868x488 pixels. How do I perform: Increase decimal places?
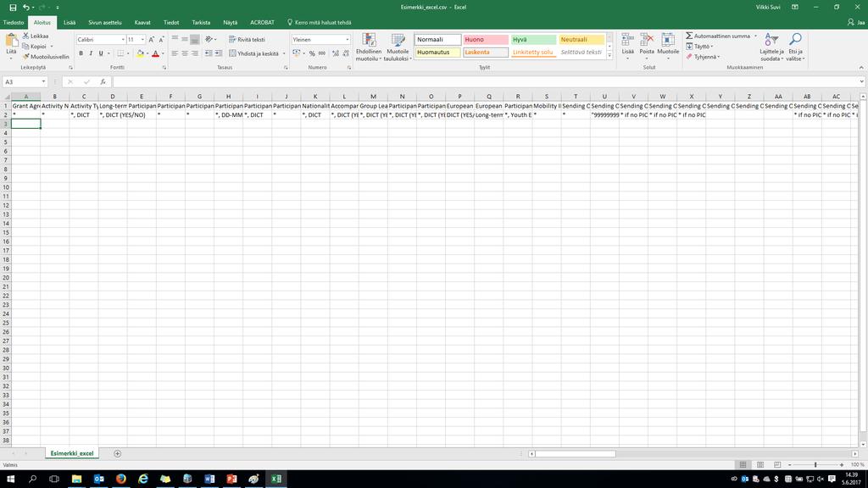[336, 53]
